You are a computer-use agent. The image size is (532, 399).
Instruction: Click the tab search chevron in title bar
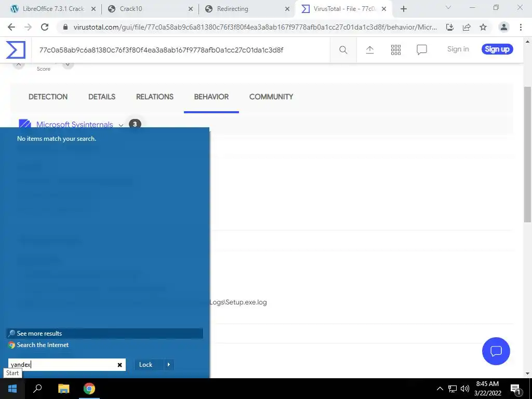[448, 8]
